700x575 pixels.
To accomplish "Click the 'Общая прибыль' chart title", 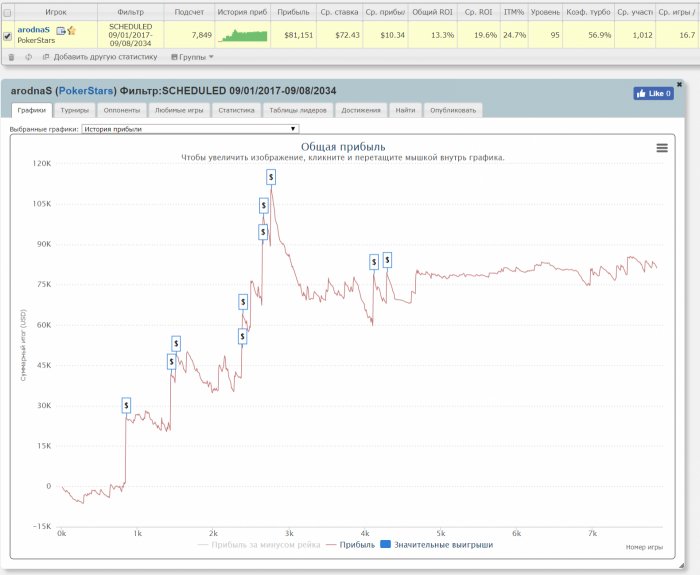I will point(343,147).
